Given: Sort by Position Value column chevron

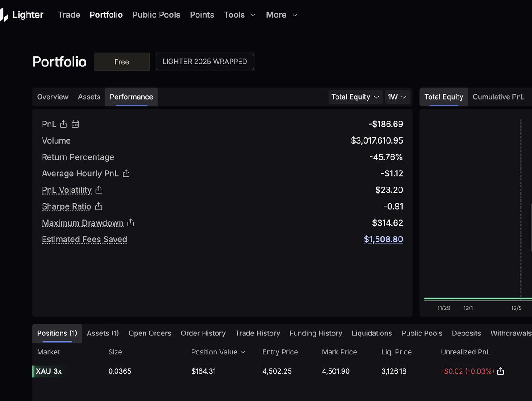Looking at the screenshot, I should click(x=243, y=352).
